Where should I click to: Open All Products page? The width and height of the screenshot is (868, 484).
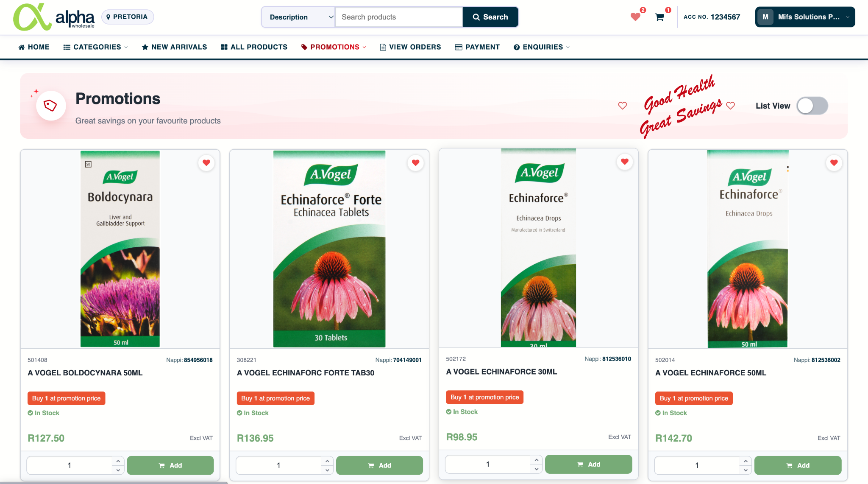tap(254, 47)
